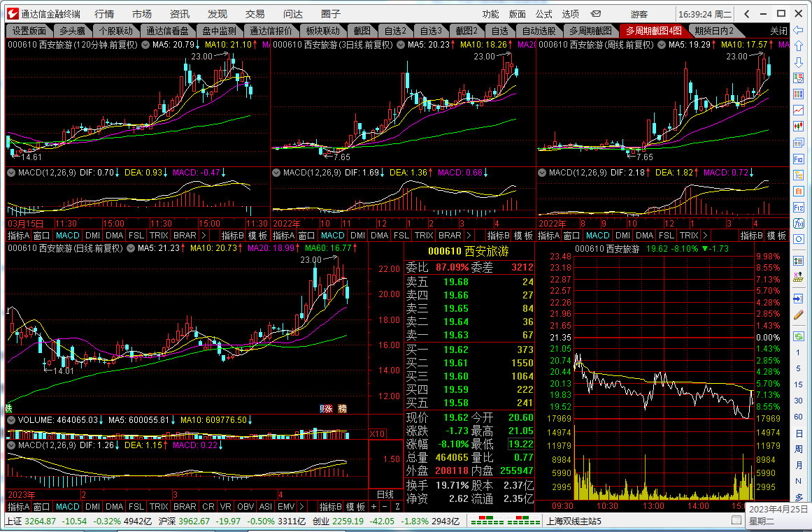Image resolution: width=812 pixels, height=532 pixels.
Task: Click the green refresh icon in sidebar
Action: [x=799, y=336]
